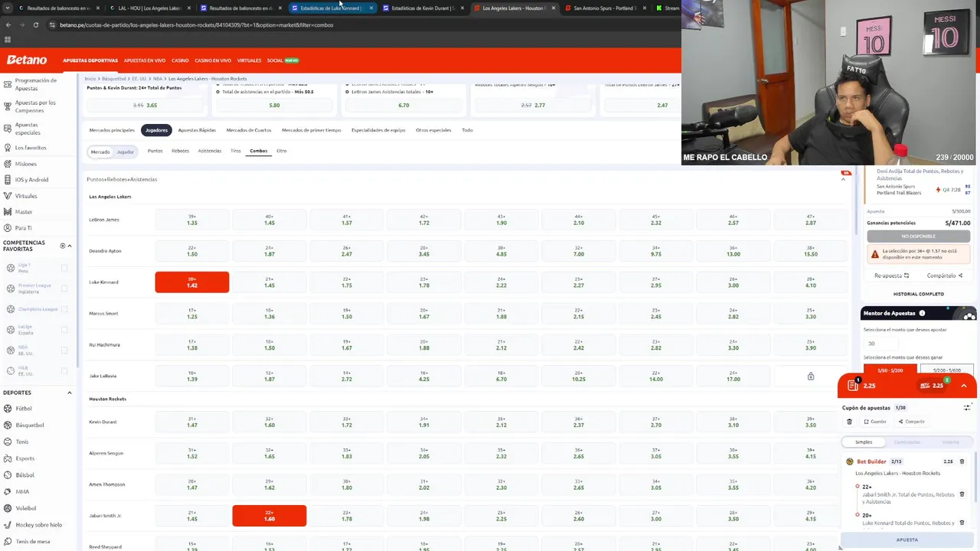The width and height of the screenshot is (980, 551).
Task: Switch view toggle to Jugador
Action: [x=125, y=152]
